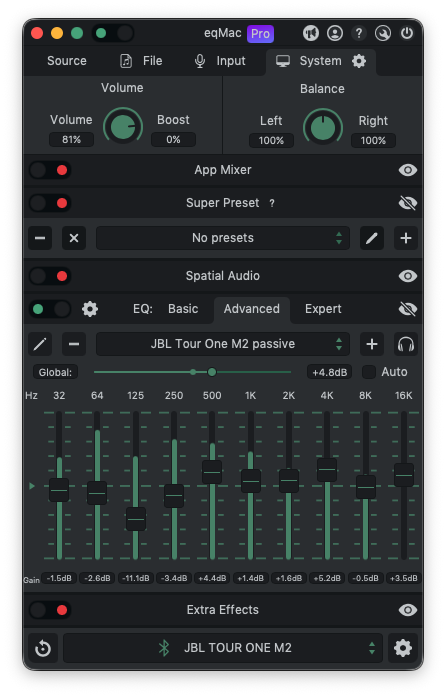Rename EQ preset with pencil icon
This screenshot has width=446, height=697.
coord(40,344)
